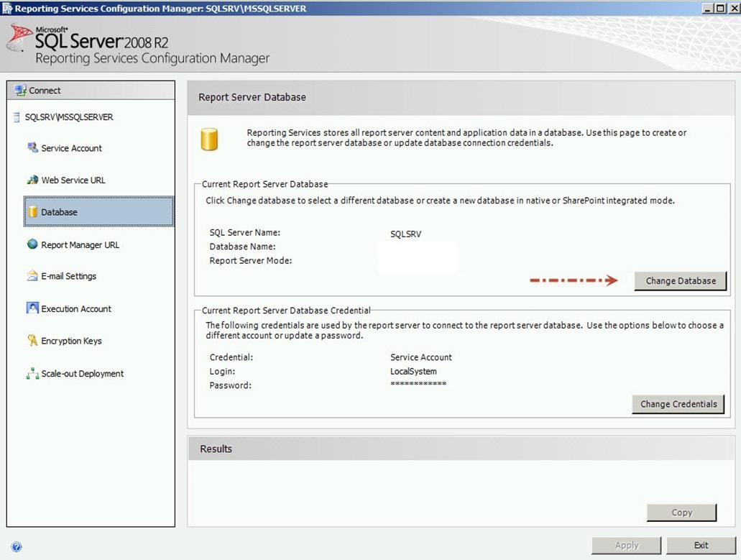Click the Report Server Database heading

click(x=252, y=97)
